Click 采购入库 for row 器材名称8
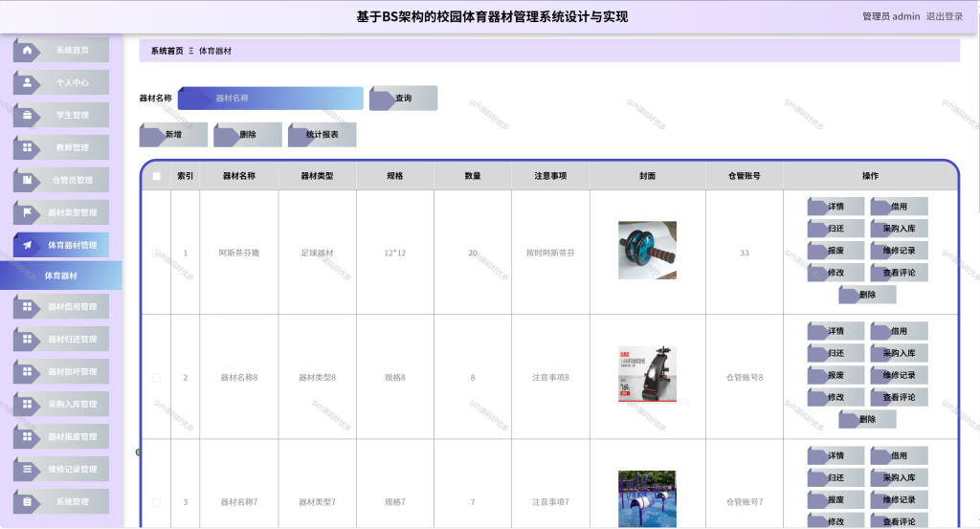Viewport: 980px width, 529px height. point(899,353)
